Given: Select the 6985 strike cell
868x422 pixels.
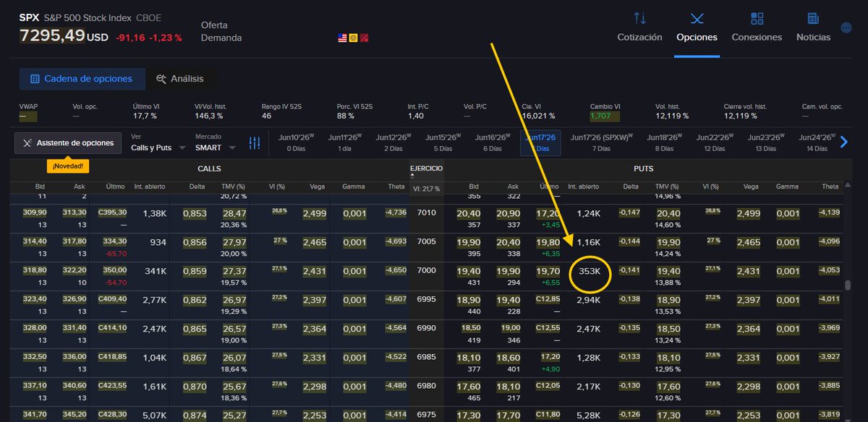Looking at the screenshot, I should [427, 357].
